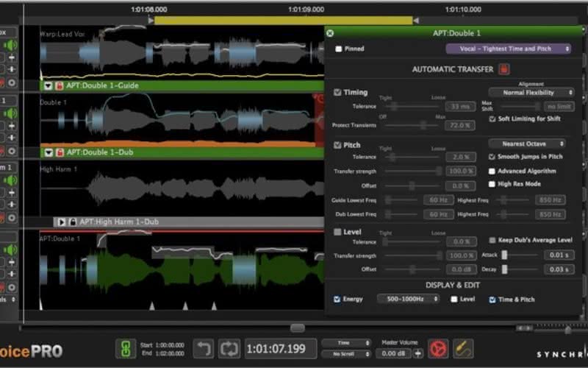Click the Pitch Offset slider
The width and height of the screenshot is (588, 368).
click(x=412, y=185)
